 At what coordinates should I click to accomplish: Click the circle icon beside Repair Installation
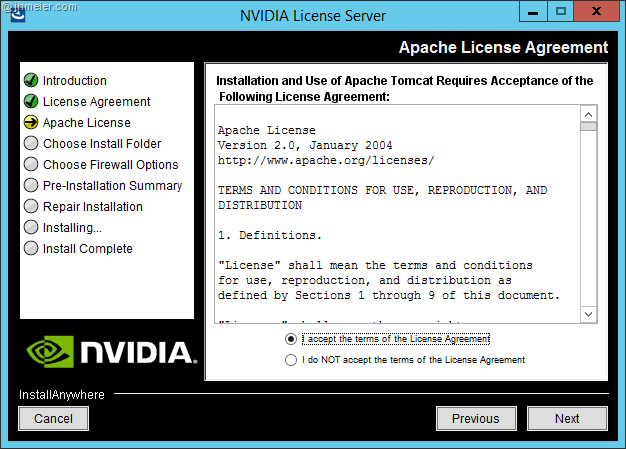31,207
